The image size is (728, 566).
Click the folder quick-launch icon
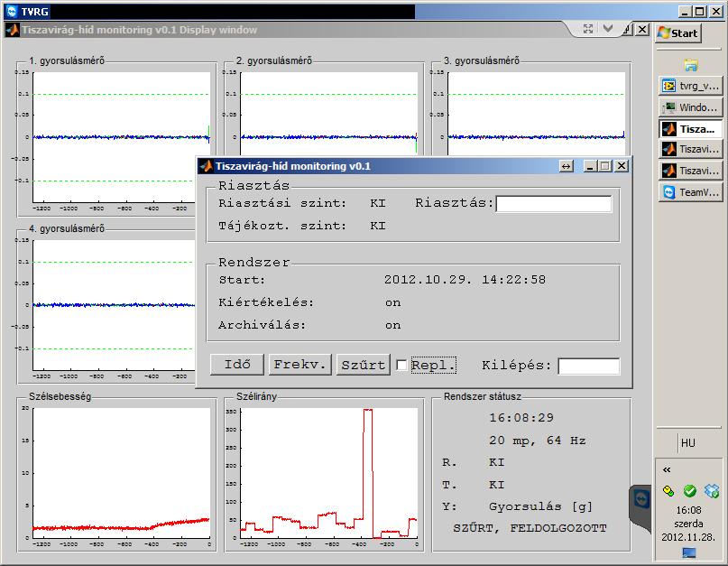690,65
